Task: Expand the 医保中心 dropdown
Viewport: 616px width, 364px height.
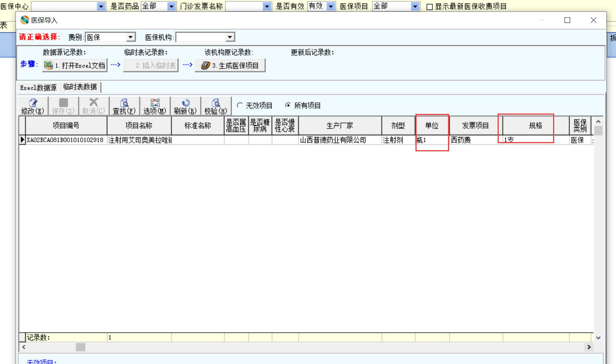Action: click(x=101, y=6)
